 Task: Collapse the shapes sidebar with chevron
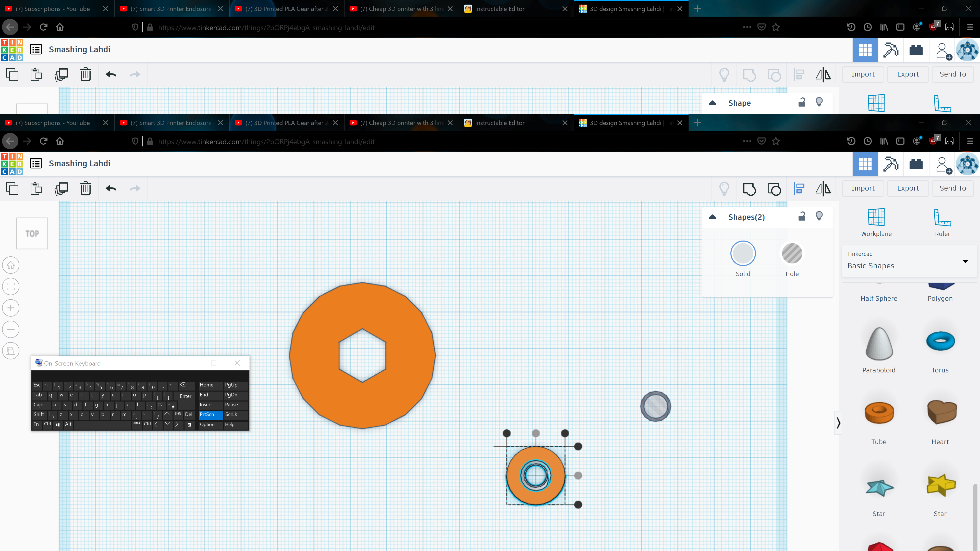[838, 422]
